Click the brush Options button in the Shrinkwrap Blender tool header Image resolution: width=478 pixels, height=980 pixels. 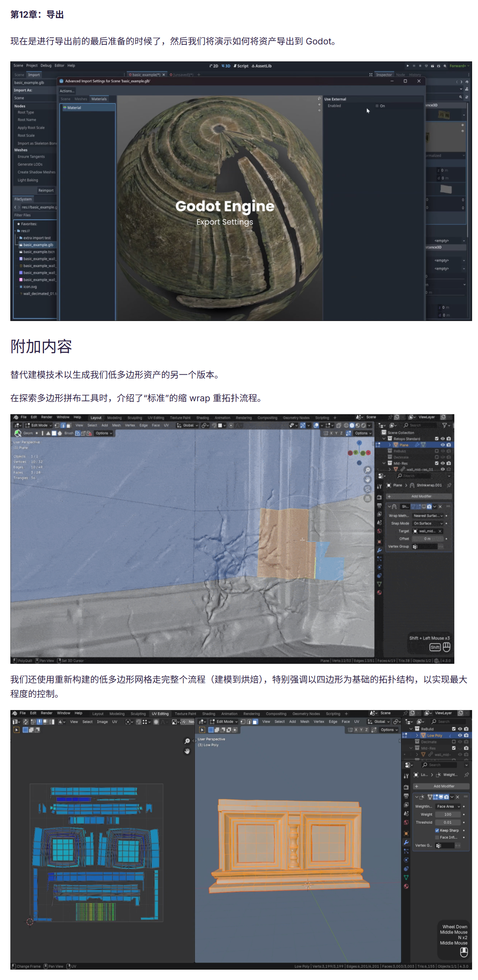tap(104, 433)
